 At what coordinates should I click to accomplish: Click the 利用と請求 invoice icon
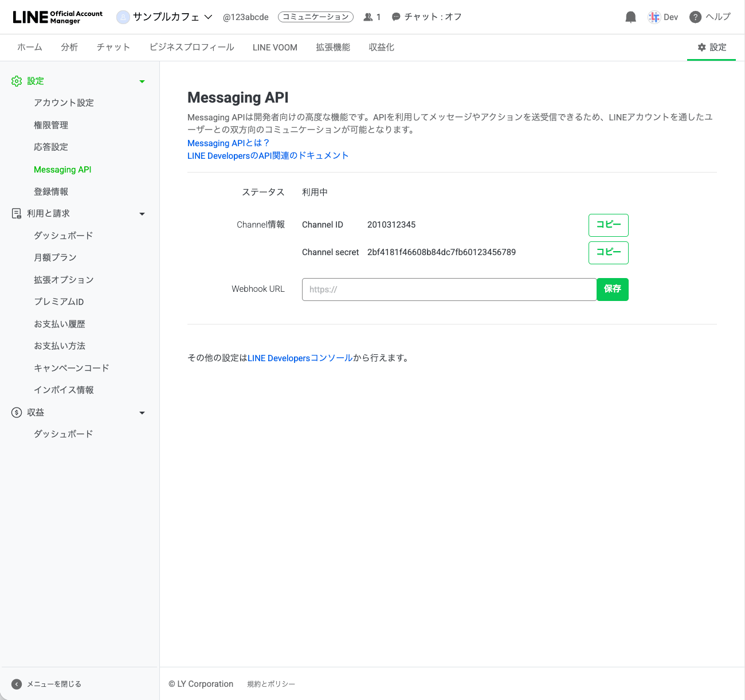coord(17,213)
